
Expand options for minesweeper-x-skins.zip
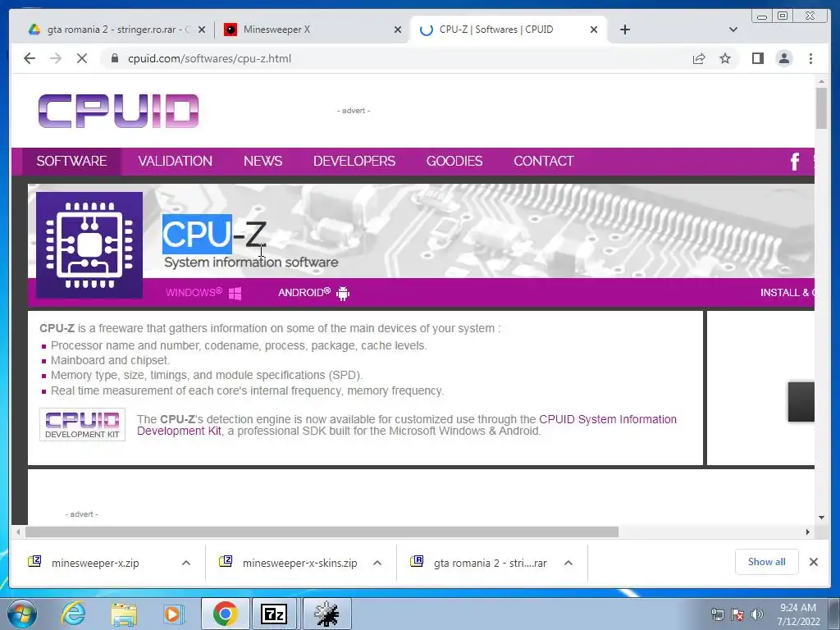click(377, 563)
